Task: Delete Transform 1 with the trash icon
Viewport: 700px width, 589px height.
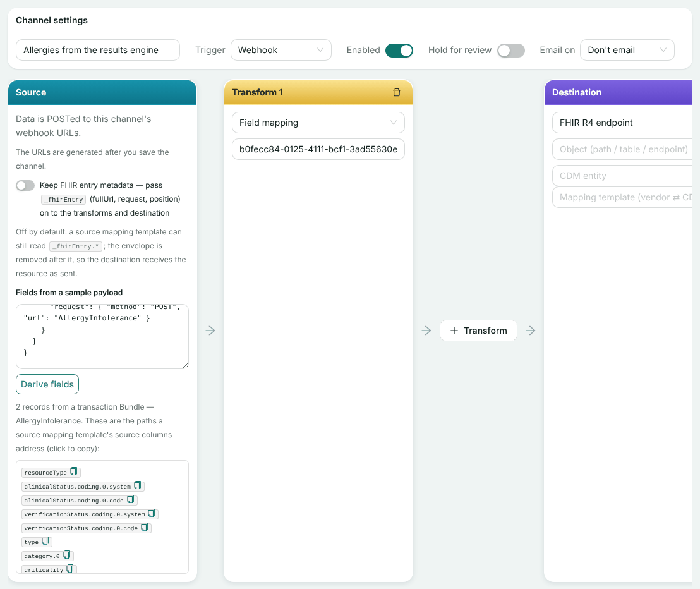Action: [396, 92]
